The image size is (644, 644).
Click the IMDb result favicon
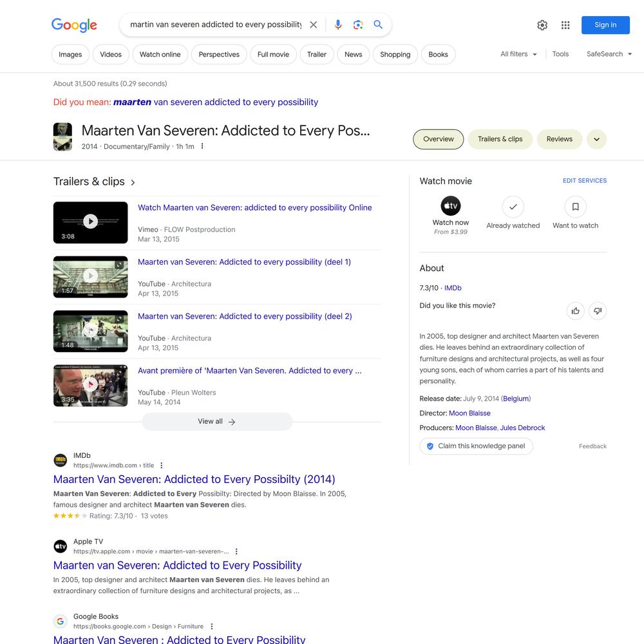pos(61,460)
